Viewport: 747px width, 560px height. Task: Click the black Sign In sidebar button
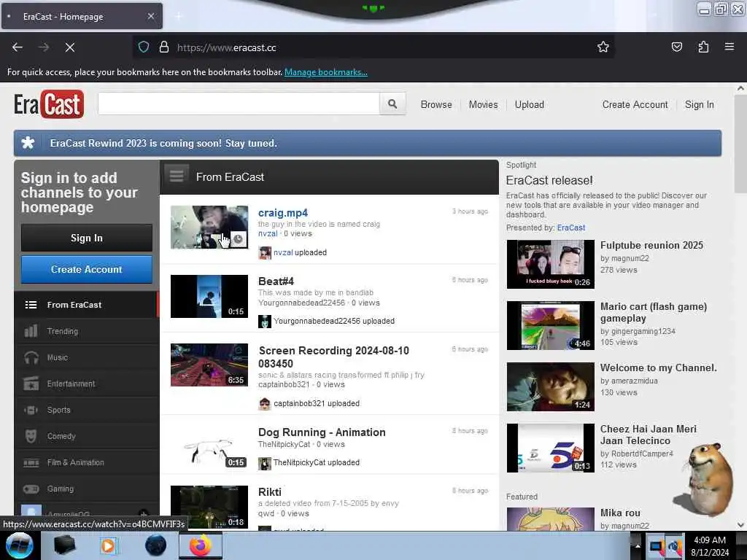(87, 238)
